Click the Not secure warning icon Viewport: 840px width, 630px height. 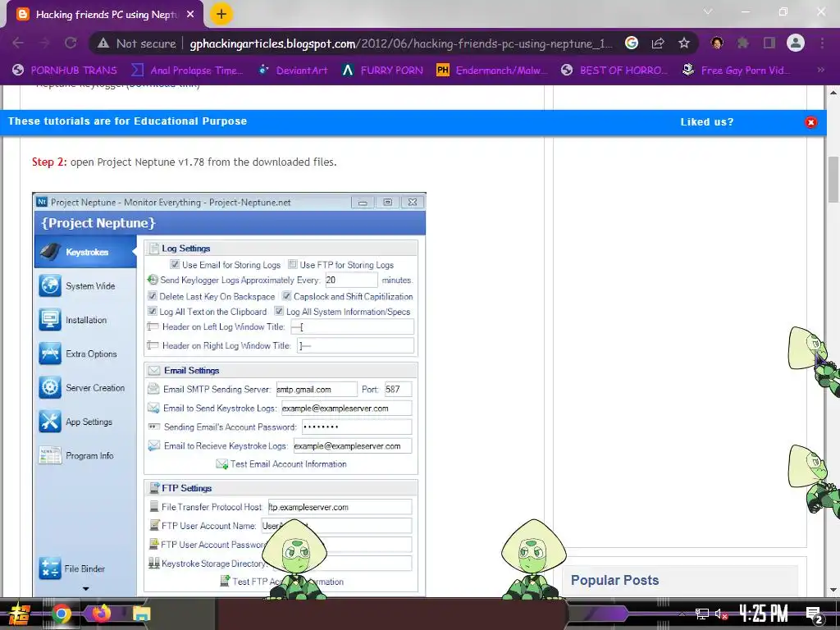pyautogui.click(x=103, y=43)
